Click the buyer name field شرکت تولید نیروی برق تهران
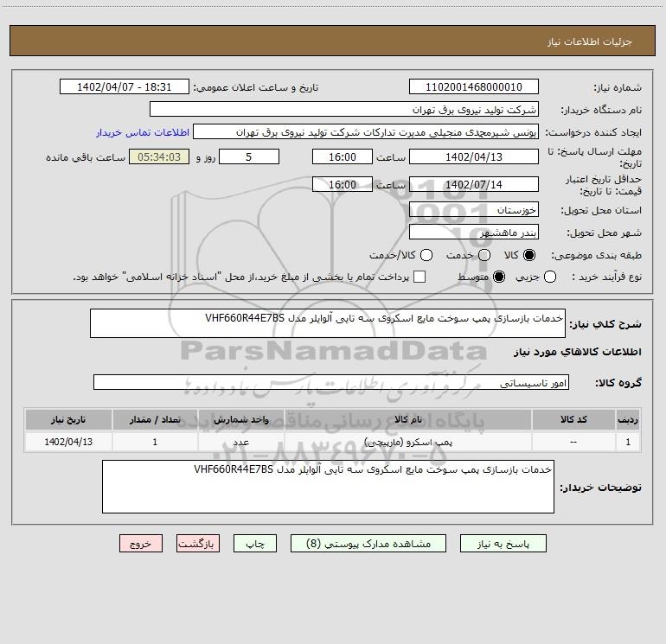666x644 pixels. [x=344, y=109]
